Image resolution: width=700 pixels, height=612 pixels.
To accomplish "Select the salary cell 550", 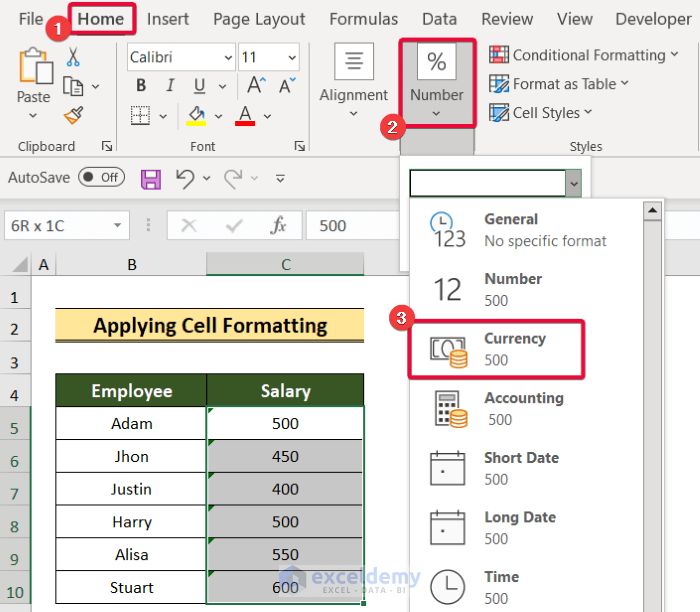I will click(285, 554).
